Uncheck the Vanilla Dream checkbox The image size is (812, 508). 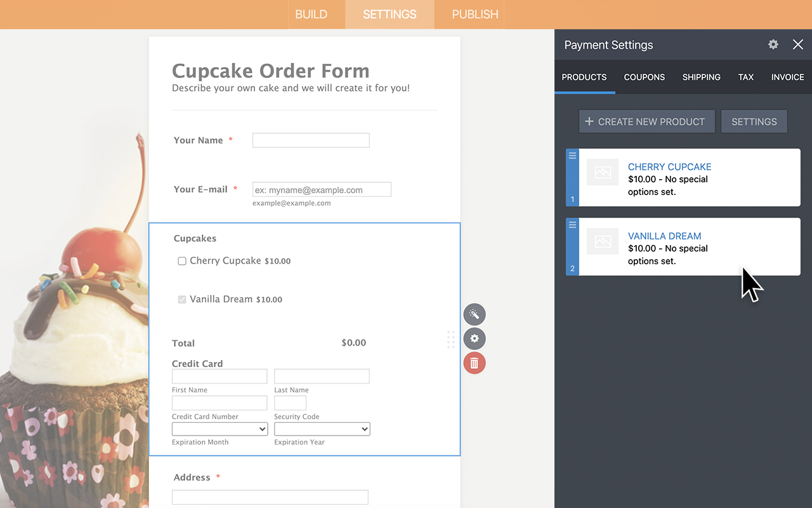pyautogui.click(x=182, y=299)
